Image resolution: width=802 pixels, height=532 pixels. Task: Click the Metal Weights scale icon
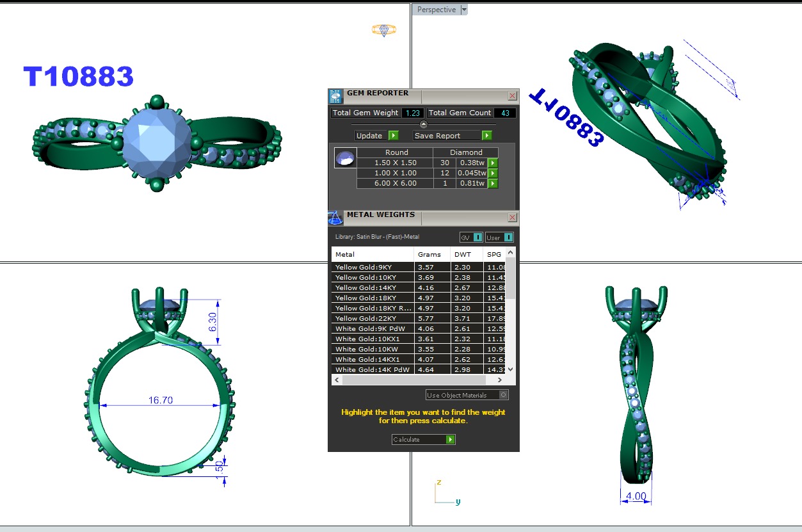335,218
